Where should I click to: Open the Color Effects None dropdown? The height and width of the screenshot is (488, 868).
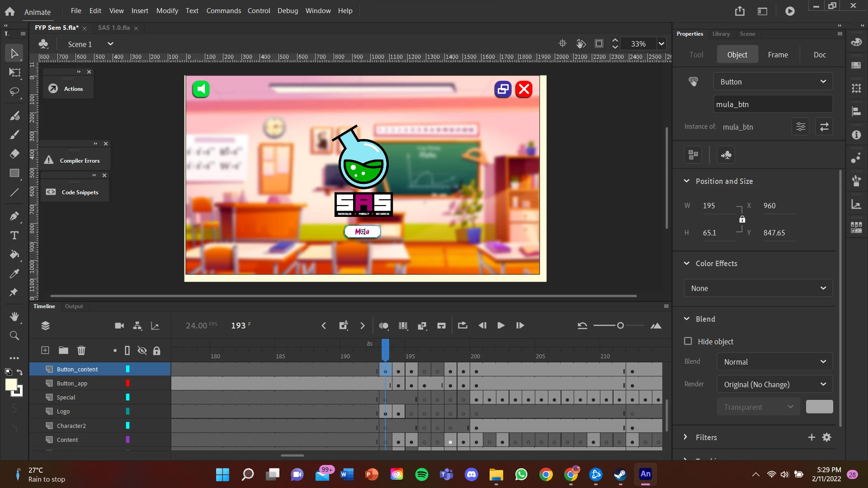point(758,288)
